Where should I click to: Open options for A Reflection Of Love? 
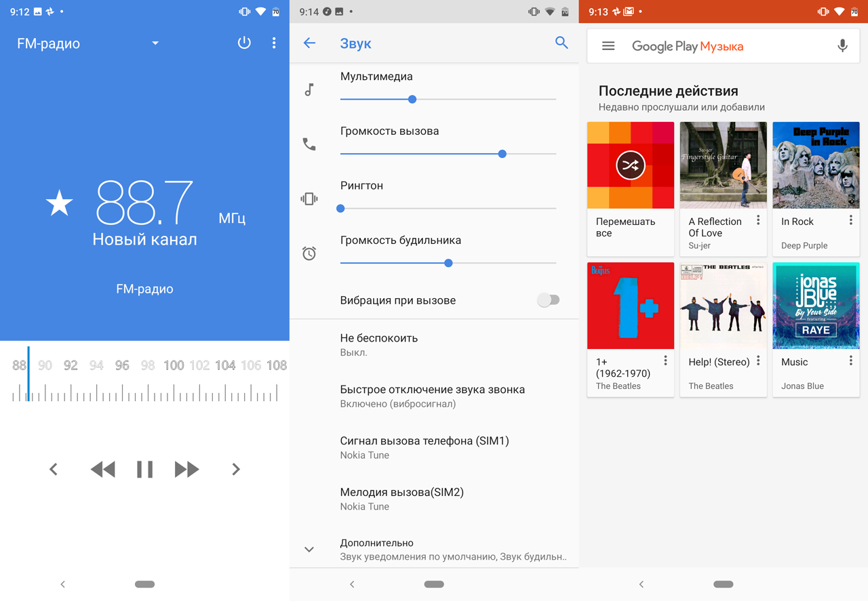[x=758, y=220]
